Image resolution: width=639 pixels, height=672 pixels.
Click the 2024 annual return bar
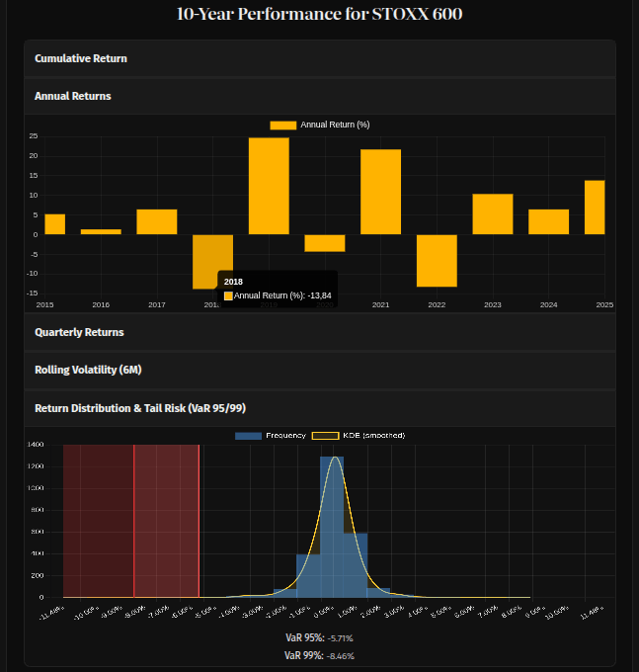(x=548, y=222)
